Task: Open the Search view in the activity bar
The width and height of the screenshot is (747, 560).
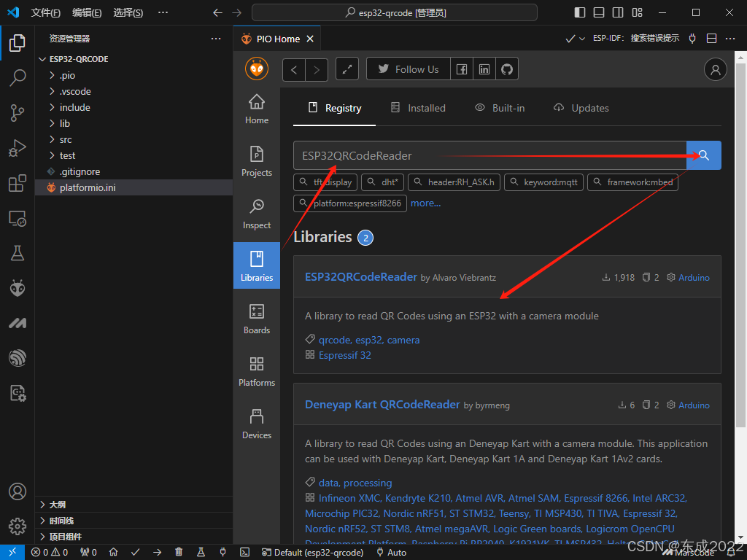Action: pos(18,77)
